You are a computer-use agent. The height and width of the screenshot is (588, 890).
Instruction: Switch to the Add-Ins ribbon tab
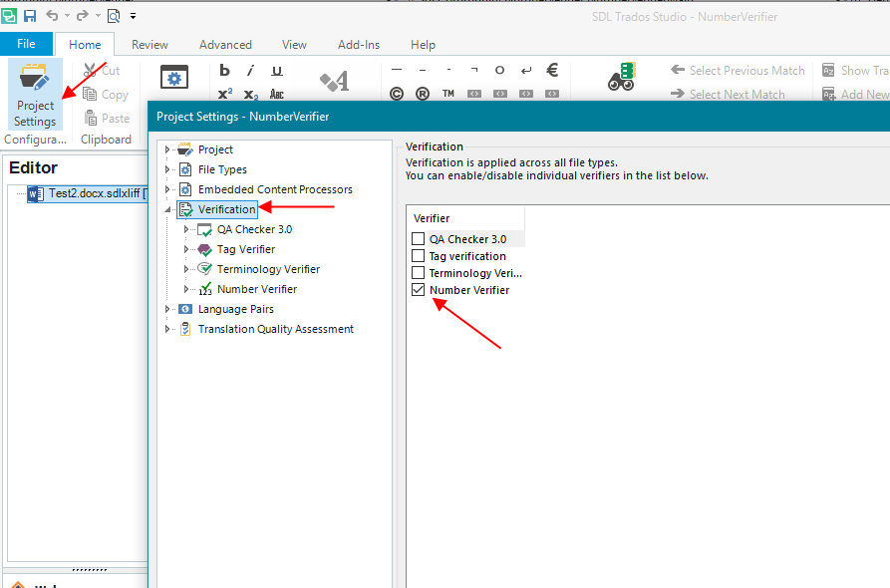click(x=359, y=44)
